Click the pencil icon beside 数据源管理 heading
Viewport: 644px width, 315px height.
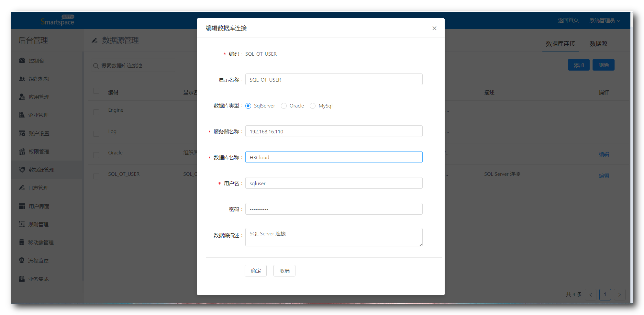94,40
